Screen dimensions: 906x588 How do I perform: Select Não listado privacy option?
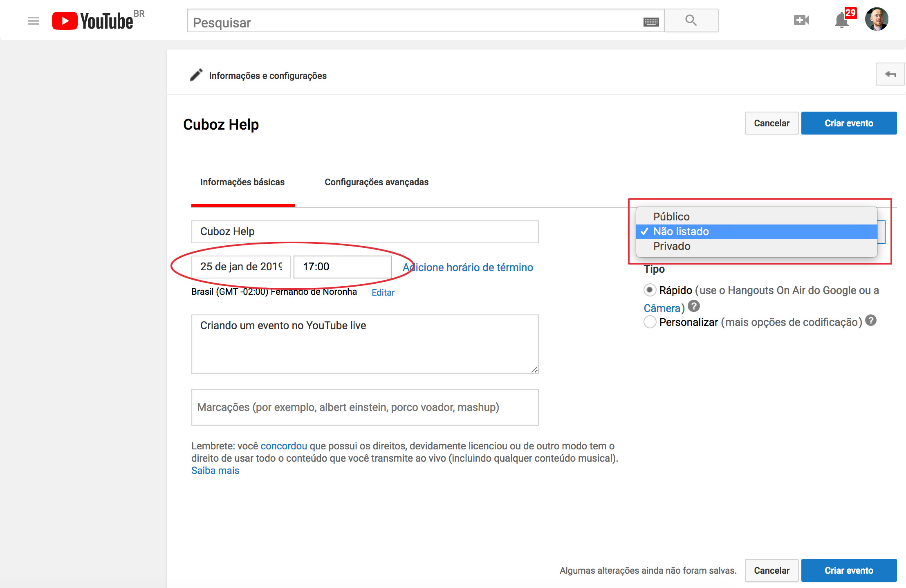click(x=681, y=231)
